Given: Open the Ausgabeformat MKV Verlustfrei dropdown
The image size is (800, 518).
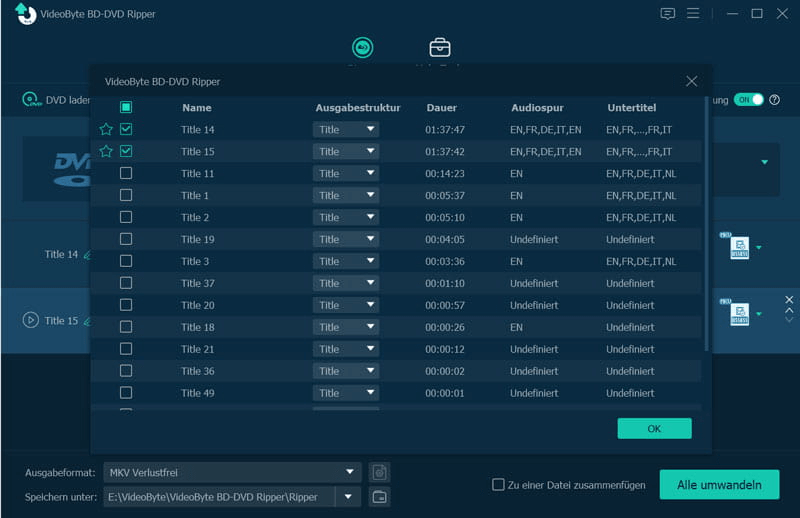Looking at the screenshot, I should (232, 473).
